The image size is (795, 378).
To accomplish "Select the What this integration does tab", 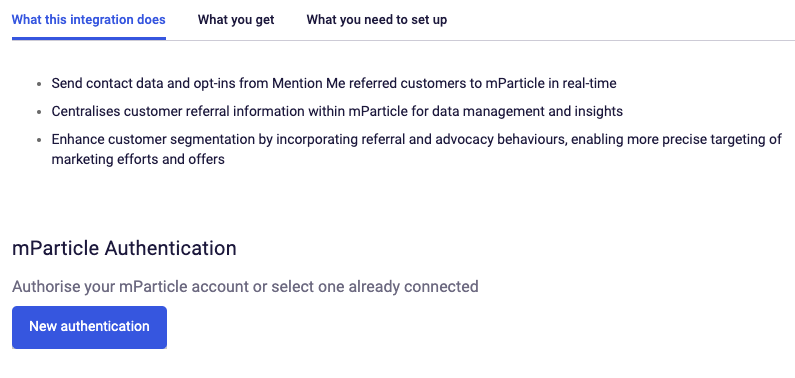I will (89, 20).
